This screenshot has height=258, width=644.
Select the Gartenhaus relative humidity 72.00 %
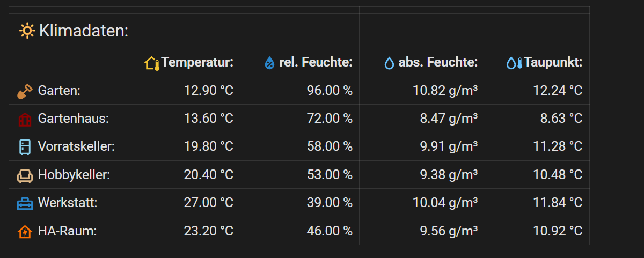pos(329,119)
